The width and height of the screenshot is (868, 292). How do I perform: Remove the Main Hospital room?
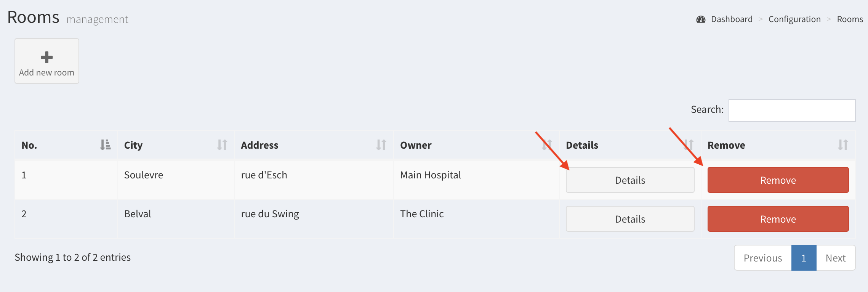coord(778,180)
